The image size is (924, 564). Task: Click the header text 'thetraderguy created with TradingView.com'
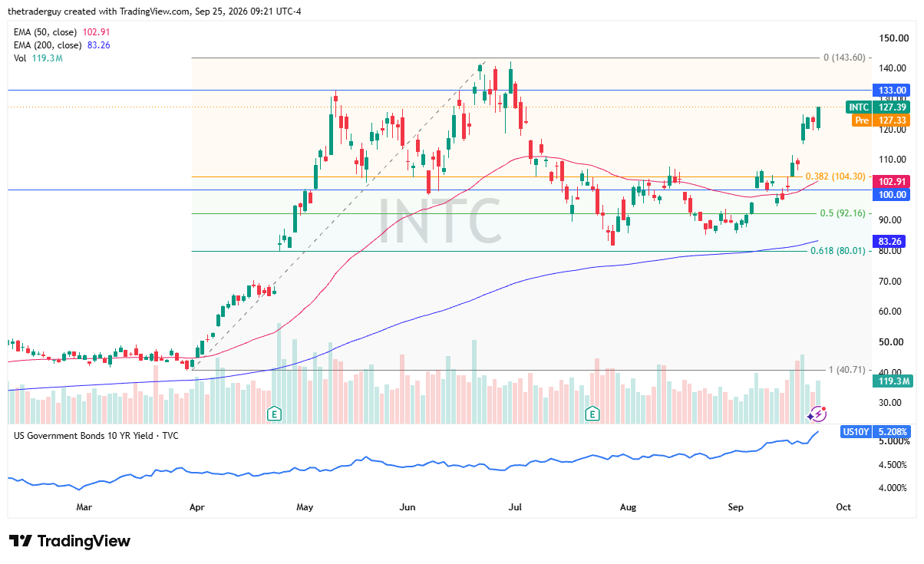click(97, 12)
